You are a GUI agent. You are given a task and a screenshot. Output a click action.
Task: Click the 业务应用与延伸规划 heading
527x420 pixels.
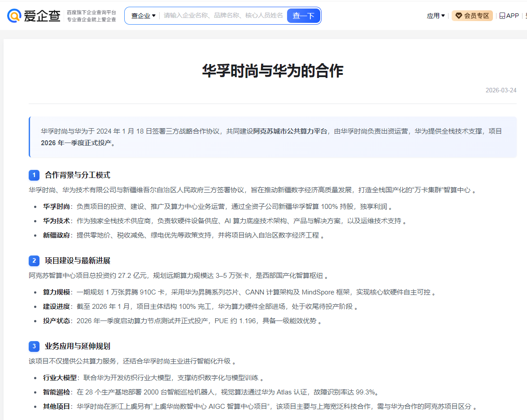[x=77, y=346]
